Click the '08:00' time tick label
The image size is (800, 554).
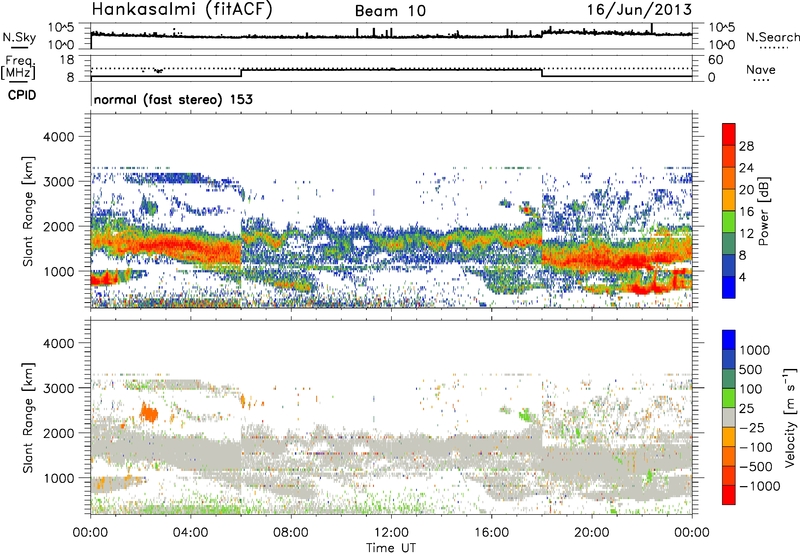291,533
